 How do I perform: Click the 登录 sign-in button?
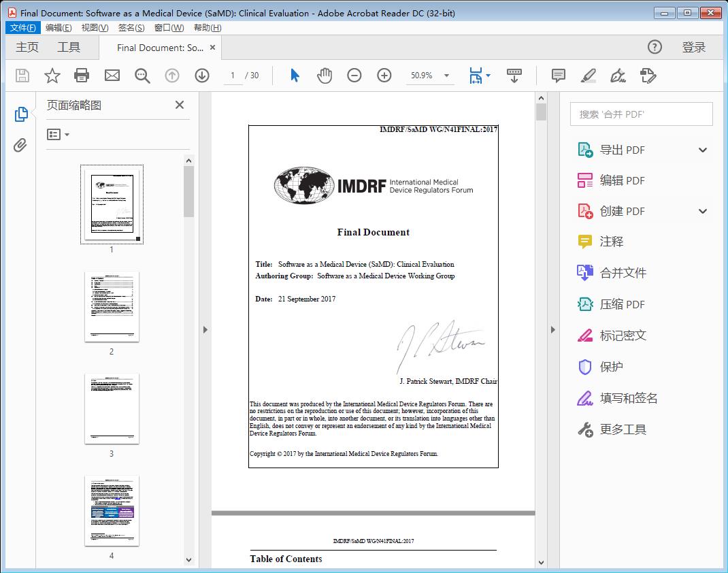(694, 47)
